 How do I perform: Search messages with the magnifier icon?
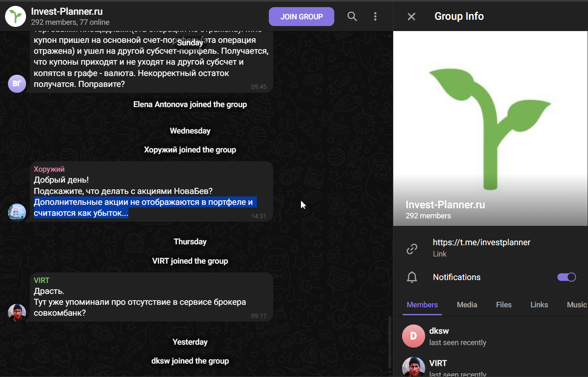tap(352, 16)
